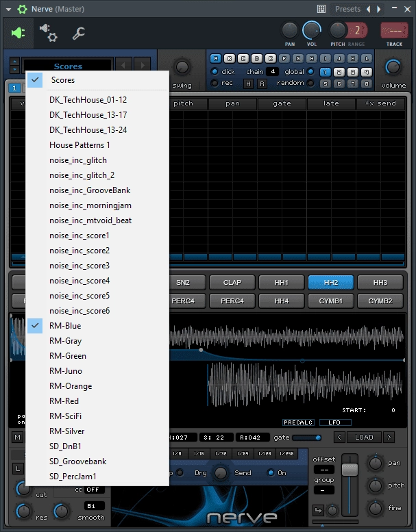416x532 pixels.
Task: Click the Scores header item
Action: 97,80
